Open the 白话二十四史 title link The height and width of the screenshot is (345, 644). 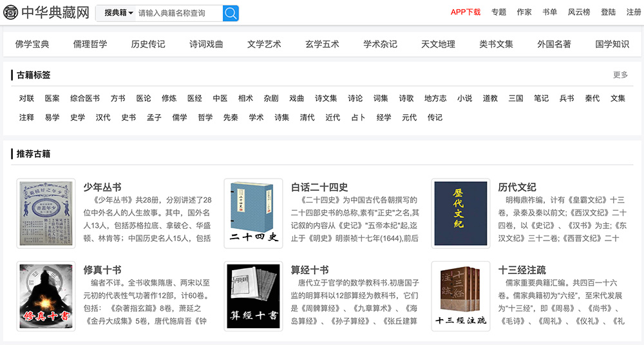[319, 187]
